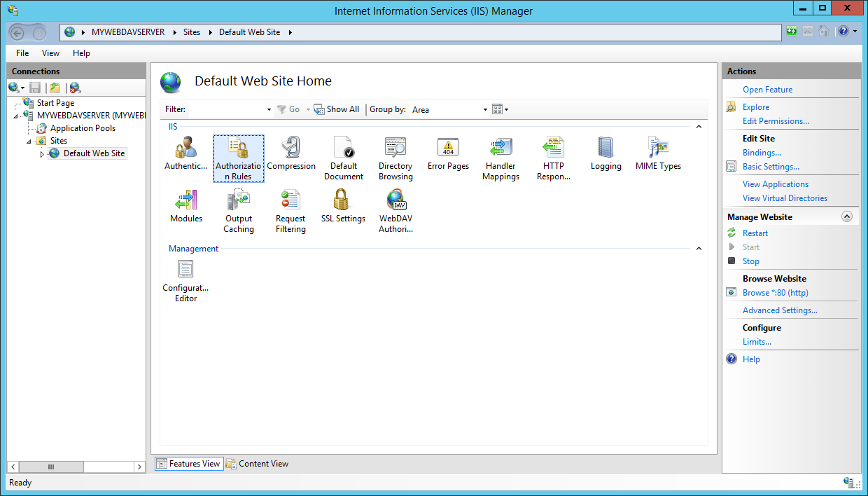Restart the website
868x496 pixels.
(x=755, y=233)
